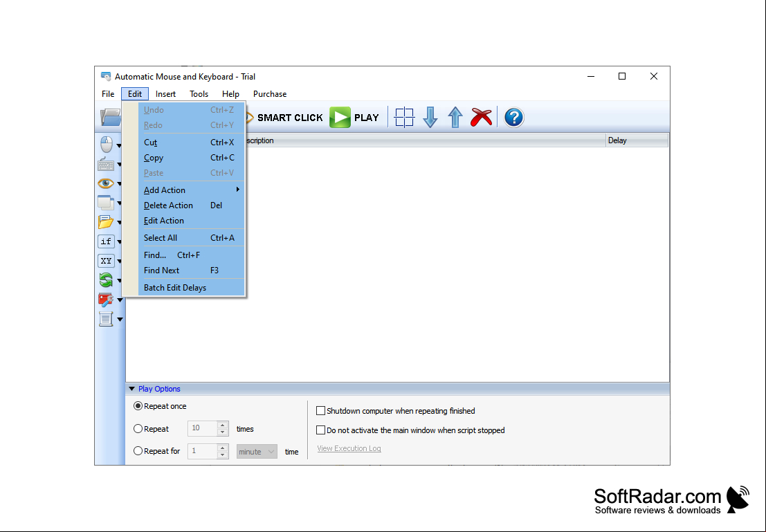Click the XY variable icon in sidebar
The height and width of the screenshot is (532, 766).
pyautogui.click(x=106, y=260)
